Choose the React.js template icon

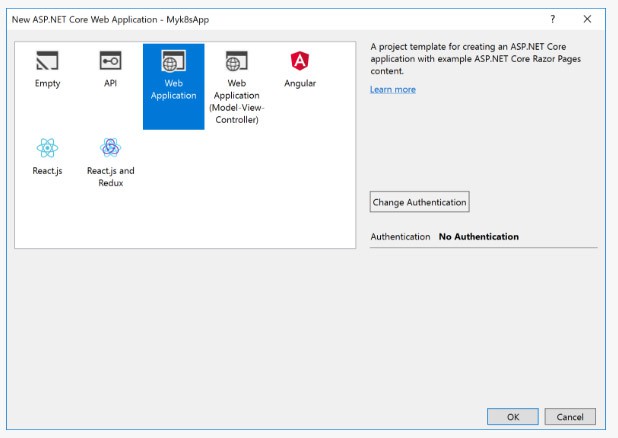47,148
